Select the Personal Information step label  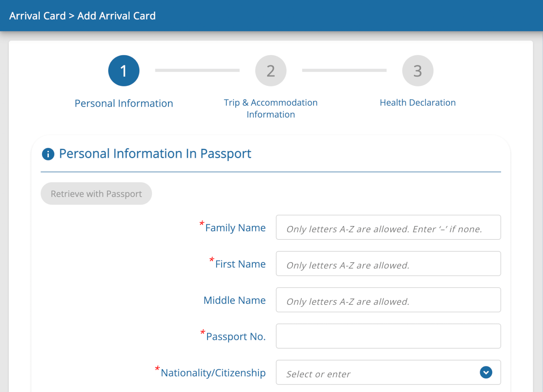pos(124,103)
